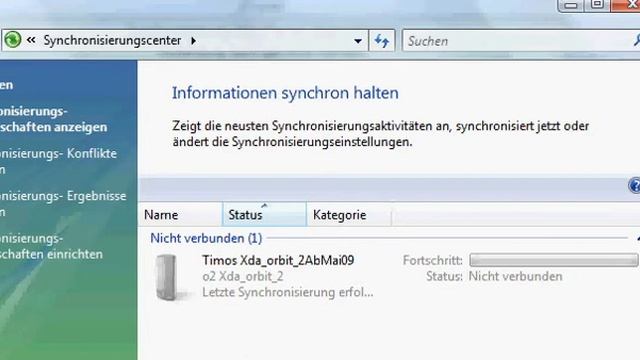Click the green back navigation button
The image size is (640, 360).
[13, 40]
